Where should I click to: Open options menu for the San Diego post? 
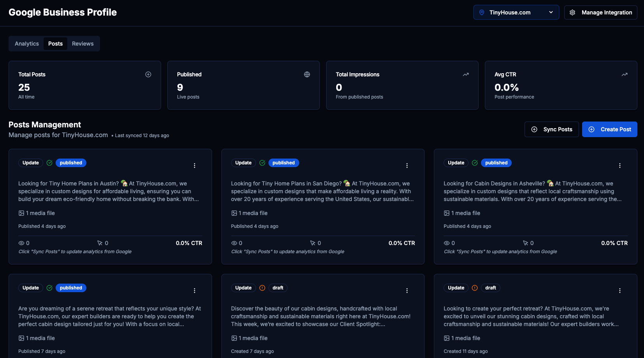click(407, 166)
